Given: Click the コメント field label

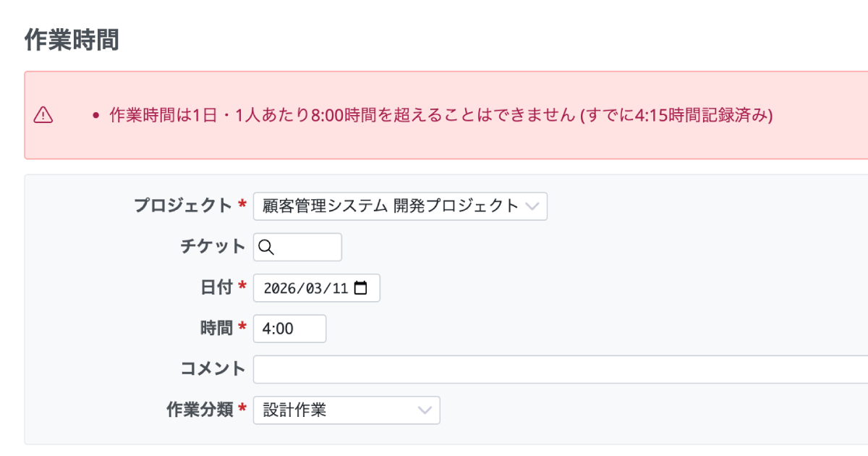Looking at the screenshot, I should point(213,368).
